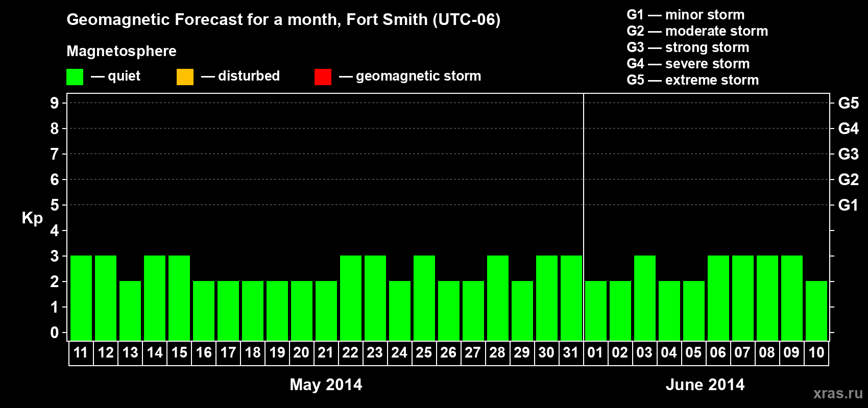Click 'G1 — minor storm' legend text
The height and width of the screenshot is (408, 868).
pyautogui.click(x=686, y=15)
